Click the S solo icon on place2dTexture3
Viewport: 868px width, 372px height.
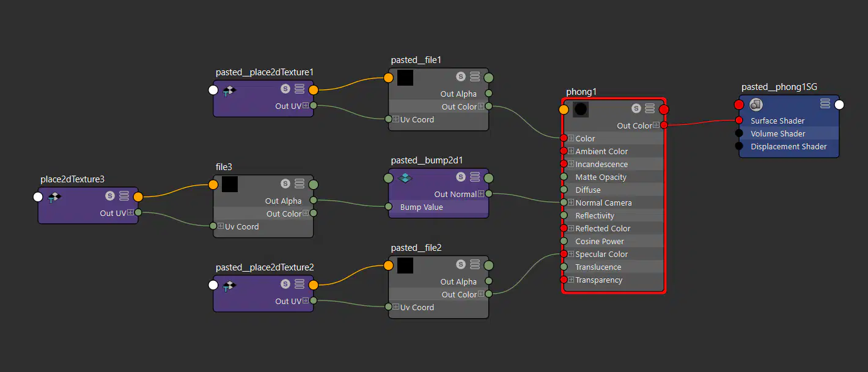[x=109, y=196]
